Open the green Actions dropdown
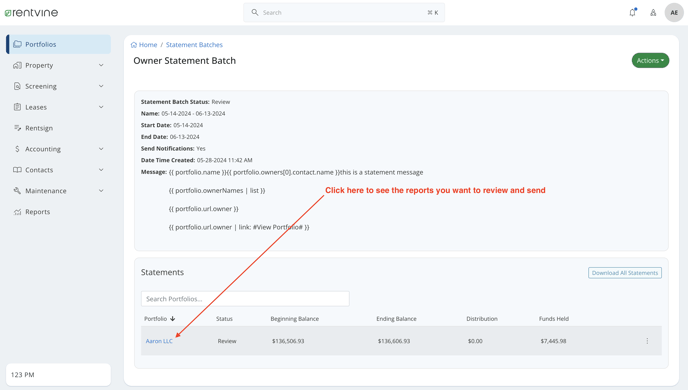The height and width of the screenshot is (390, 688). (650, 61)
